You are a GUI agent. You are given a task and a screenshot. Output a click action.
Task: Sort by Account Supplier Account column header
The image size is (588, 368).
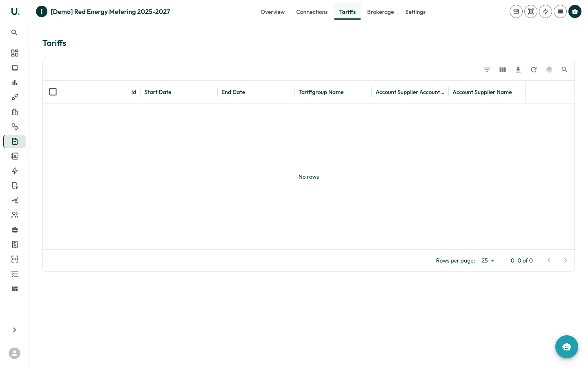[410, 92]
